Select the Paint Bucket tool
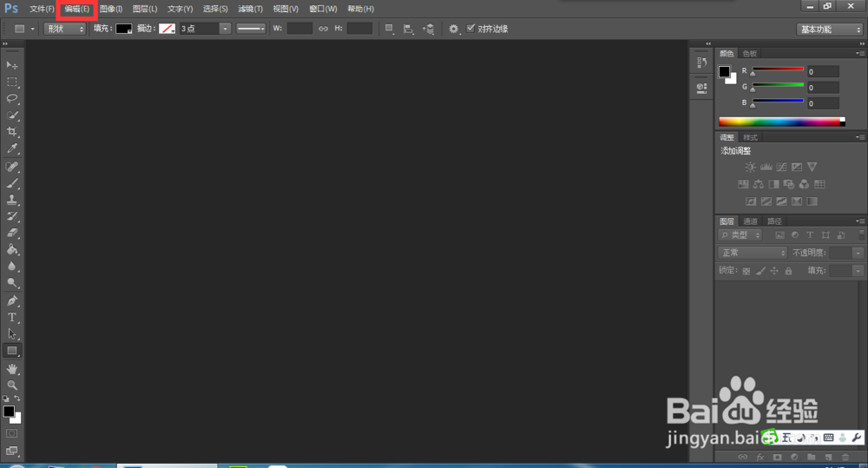Image resolution: width=868 pixels, height=468 pixels. coord(11,250)
